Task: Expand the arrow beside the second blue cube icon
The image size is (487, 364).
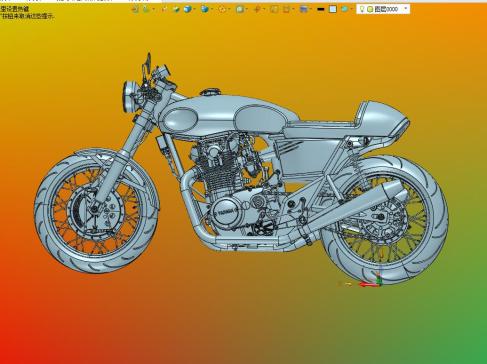Action: [x=212, y=9]
